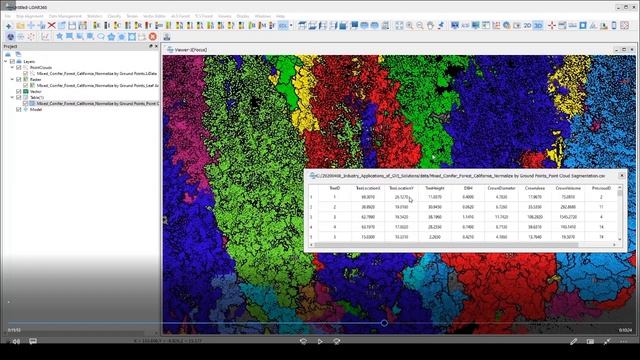Toggle the Model layer checkbox
Viewport: 640px width, 360px height.
click(x=19, y=109)
